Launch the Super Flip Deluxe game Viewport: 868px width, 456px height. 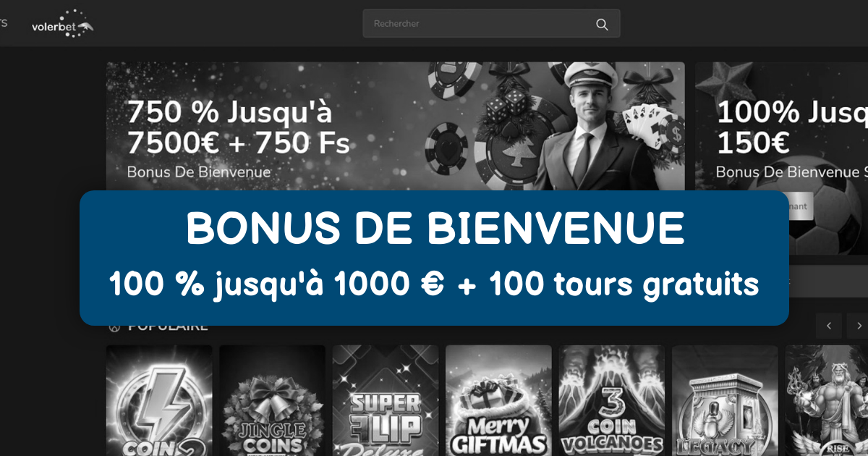pyautogui.click(x=386, y=400)
